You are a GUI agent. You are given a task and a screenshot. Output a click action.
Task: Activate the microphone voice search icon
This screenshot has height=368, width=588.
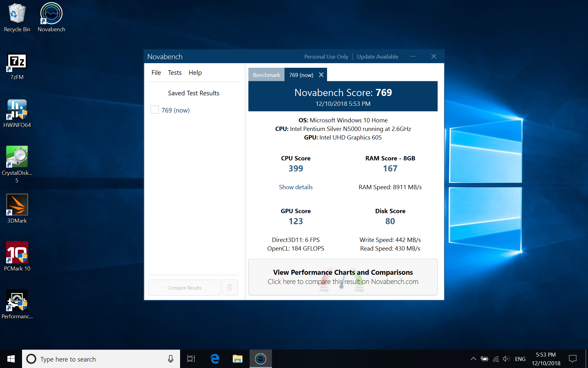click(171, 359)
